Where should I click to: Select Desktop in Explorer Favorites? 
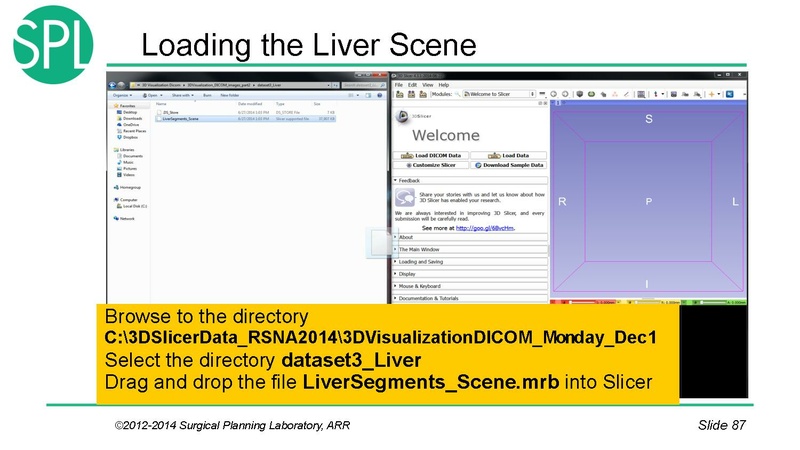[x=127, y=112]
